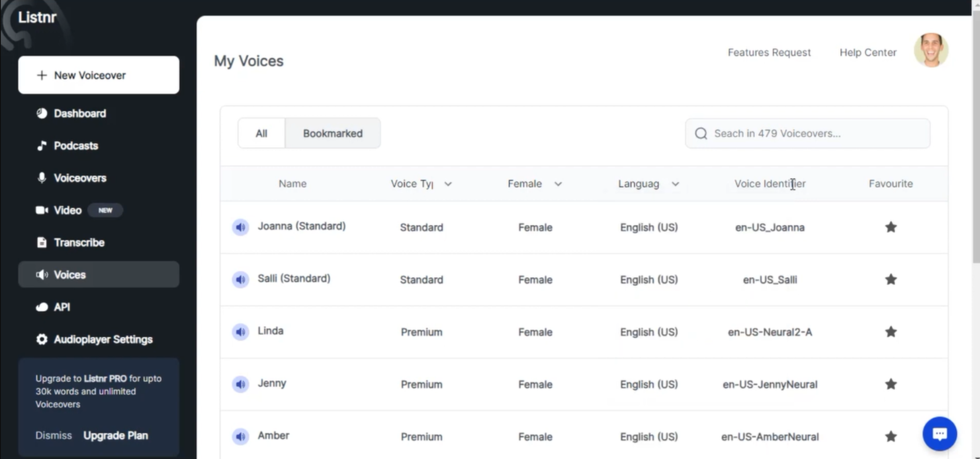Select the Voices section in sidebar
This screenshot has height=459, width=980.
[69, 274]
